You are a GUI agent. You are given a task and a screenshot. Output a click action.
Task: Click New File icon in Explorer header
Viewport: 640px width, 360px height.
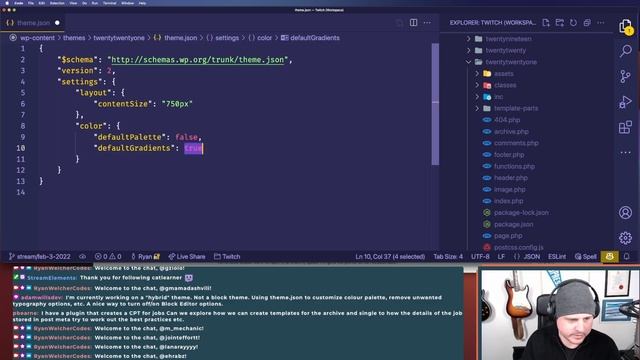(x=546, y=23)
